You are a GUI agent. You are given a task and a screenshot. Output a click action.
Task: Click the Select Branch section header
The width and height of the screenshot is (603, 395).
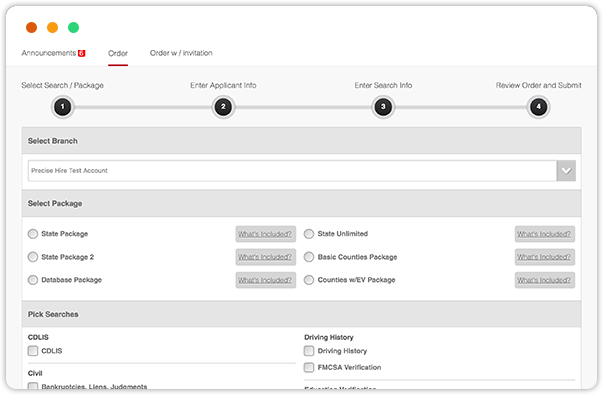302,141
